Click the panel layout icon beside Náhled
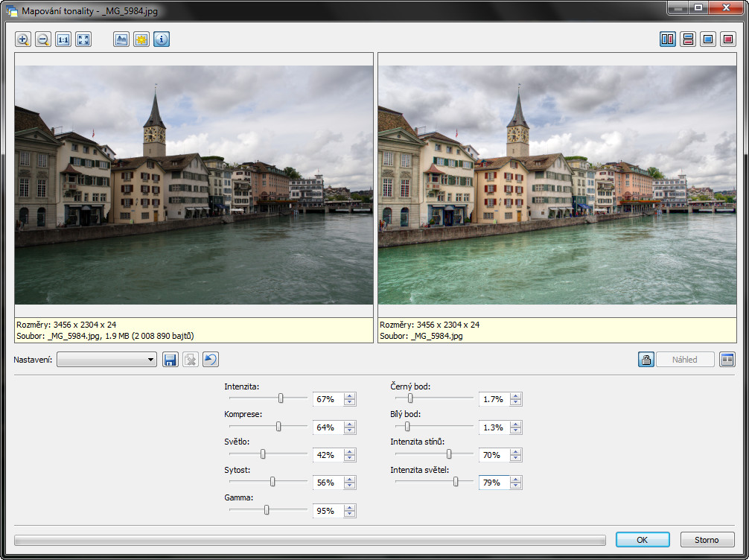This screenshot has height=560, width=749. (727, 360)
